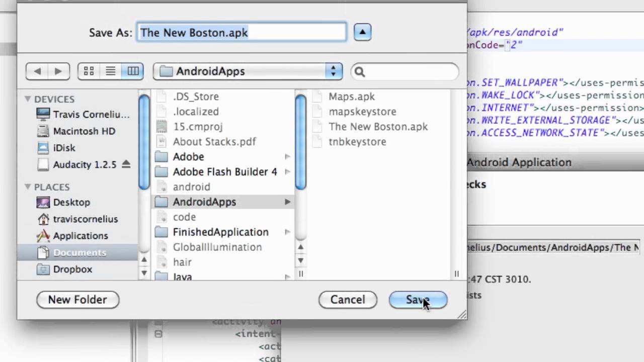
Task: Collapse the PLACES section triangle
Action: click(x=28, y=187)
